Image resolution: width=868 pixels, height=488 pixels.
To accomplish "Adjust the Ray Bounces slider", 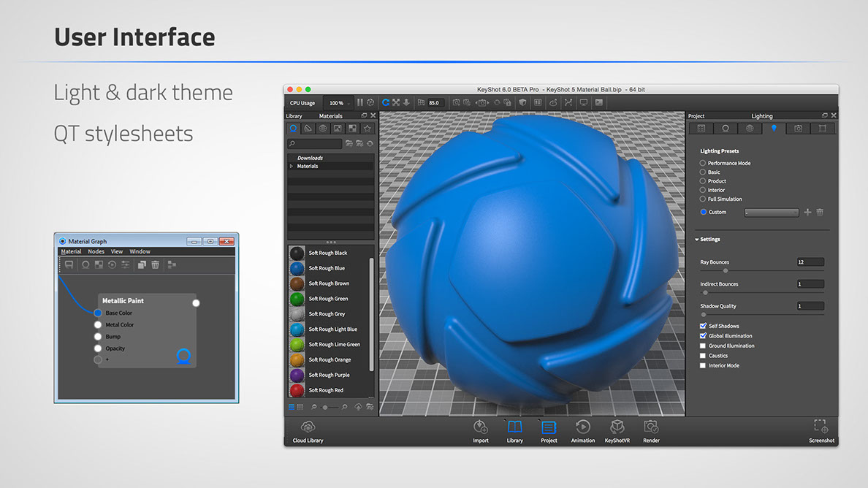I will (x=725, y=270).
